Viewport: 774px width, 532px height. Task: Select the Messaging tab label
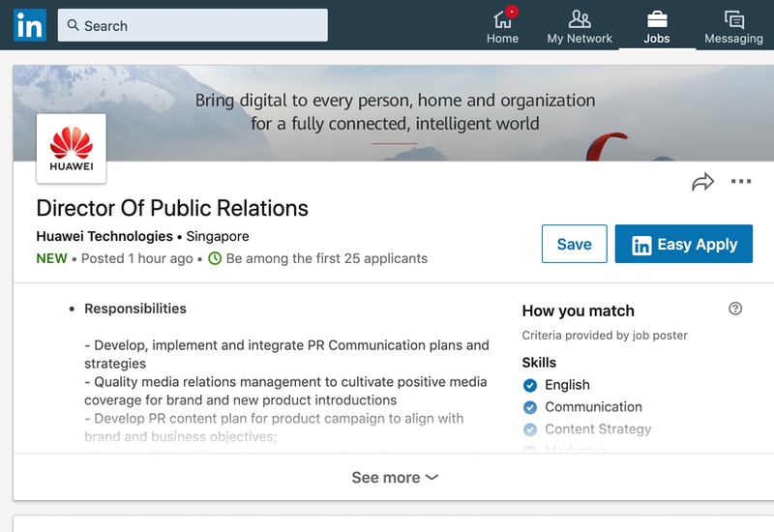pyautogui.click(x=733, y=39)
